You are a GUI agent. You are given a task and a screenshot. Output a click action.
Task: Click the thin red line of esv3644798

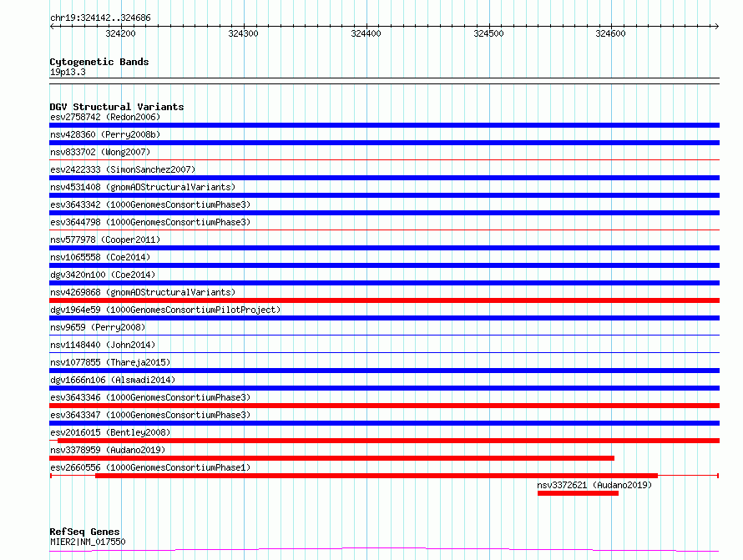384,230
